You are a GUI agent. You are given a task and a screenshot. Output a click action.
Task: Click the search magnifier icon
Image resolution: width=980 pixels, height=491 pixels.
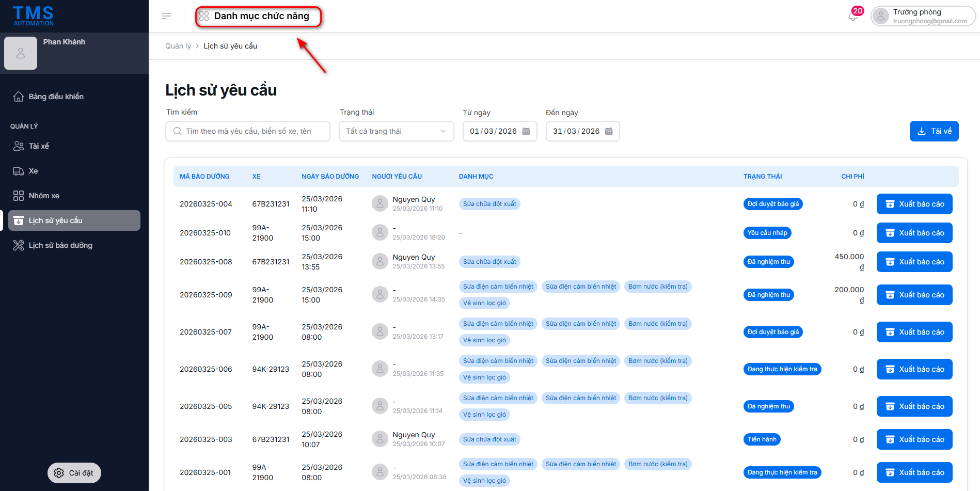pyautogui.click(x=178, y=131)
